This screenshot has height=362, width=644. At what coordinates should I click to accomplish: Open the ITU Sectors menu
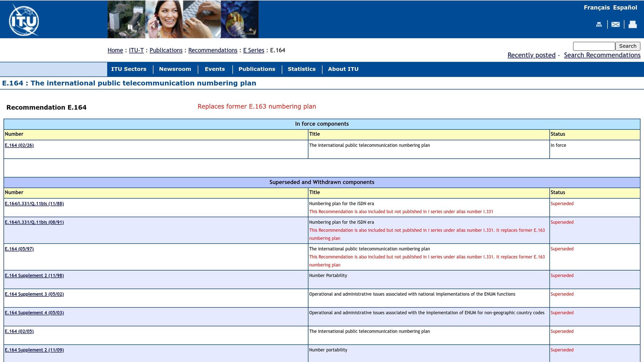129,69
